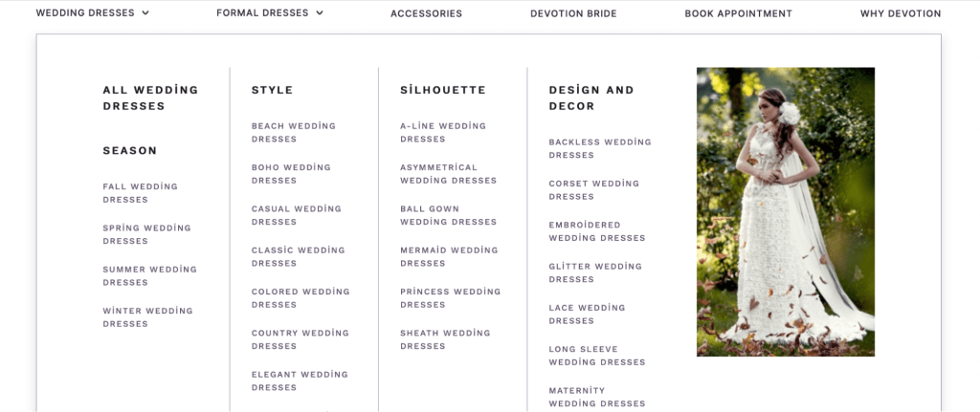Select A-Line Wedding Dresses silhouette
Image resolution: width=980 pixels, height=412 pixels.
pos(443,132)
